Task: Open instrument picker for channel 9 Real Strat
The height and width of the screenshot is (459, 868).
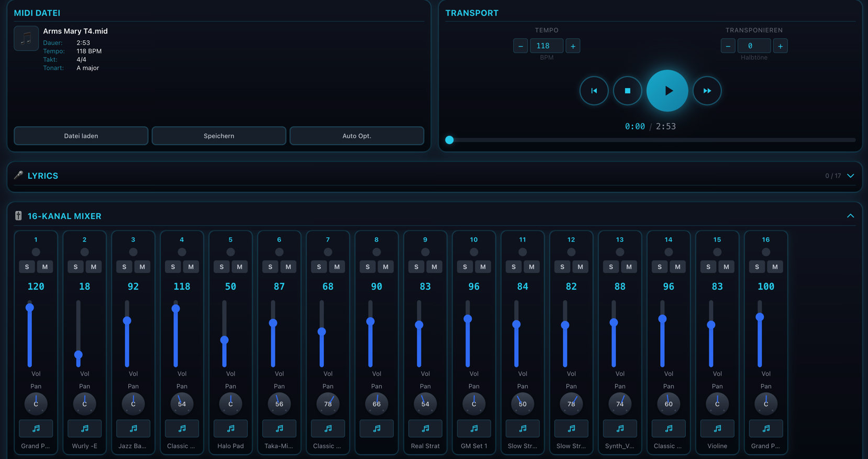Action: 425,429
